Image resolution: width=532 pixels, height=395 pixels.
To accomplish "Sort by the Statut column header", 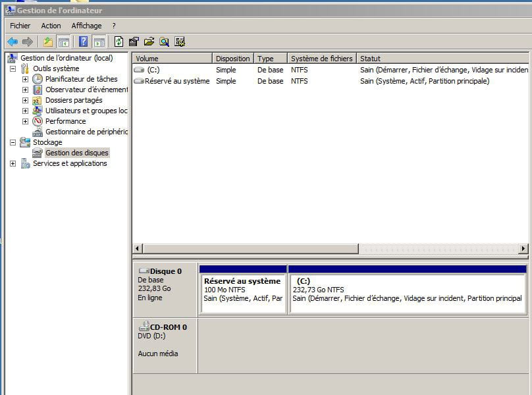I will point(442,59).
